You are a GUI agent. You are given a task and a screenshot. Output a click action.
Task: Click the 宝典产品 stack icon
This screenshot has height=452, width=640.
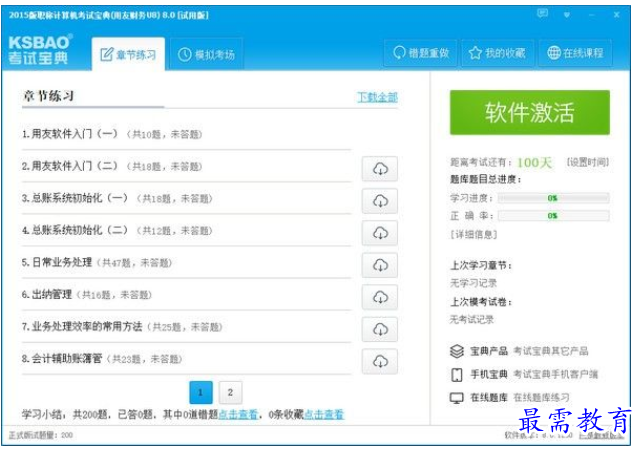tap(457, 351)
